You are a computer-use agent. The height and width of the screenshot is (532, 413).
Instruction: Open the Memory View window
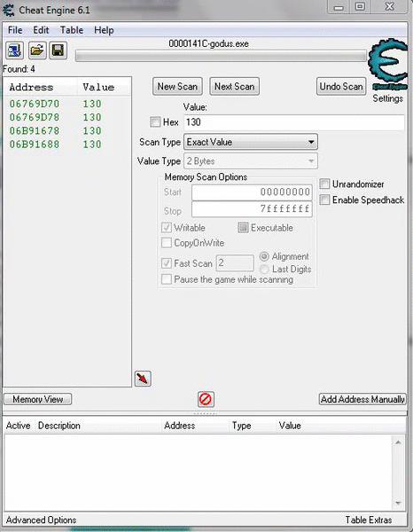coord(37,399)
